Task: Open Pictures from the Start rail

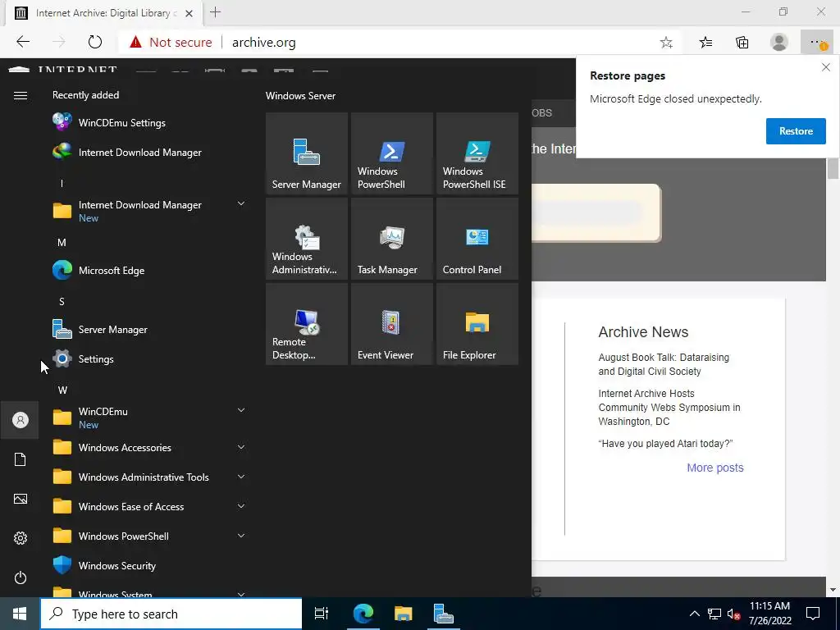Action: point(21,499)
